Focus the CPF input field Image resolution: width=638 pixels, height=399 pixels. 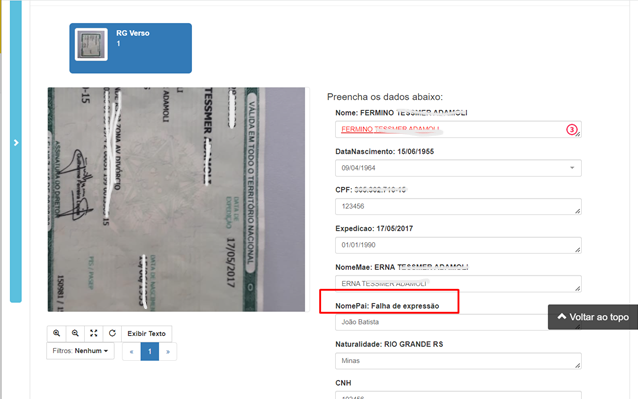[458, 207]
